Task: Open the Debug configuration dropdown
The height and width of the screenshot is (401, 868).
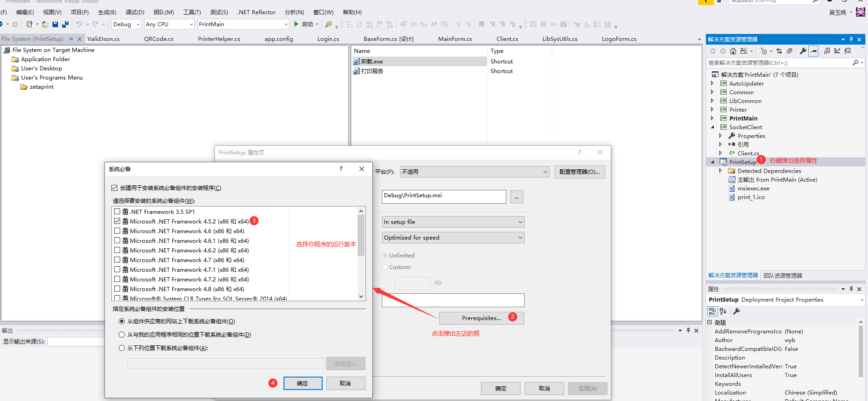Action: pos(126,24)
